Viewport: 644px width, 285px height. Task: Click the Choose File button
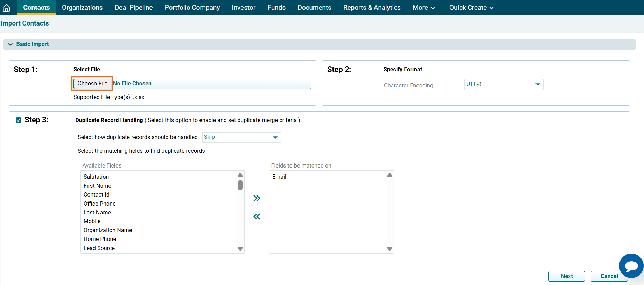[92, 84]
